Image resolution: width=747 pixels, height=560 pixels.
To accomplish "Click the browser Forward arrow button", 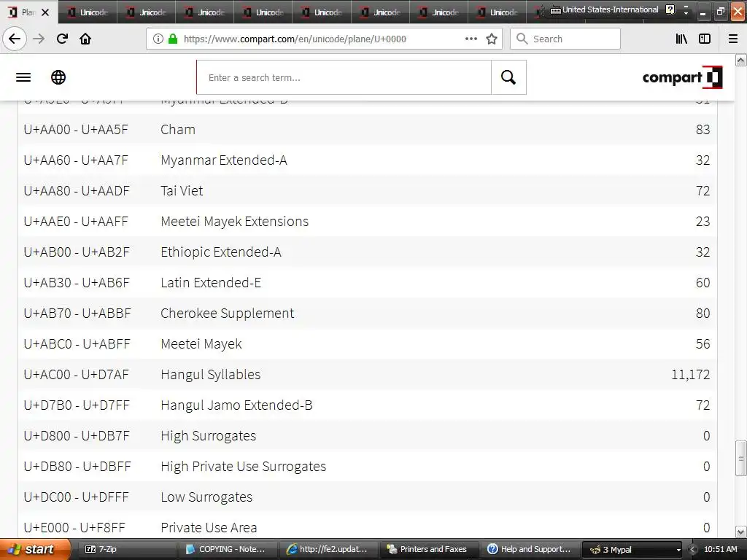I will click(39, 39).
